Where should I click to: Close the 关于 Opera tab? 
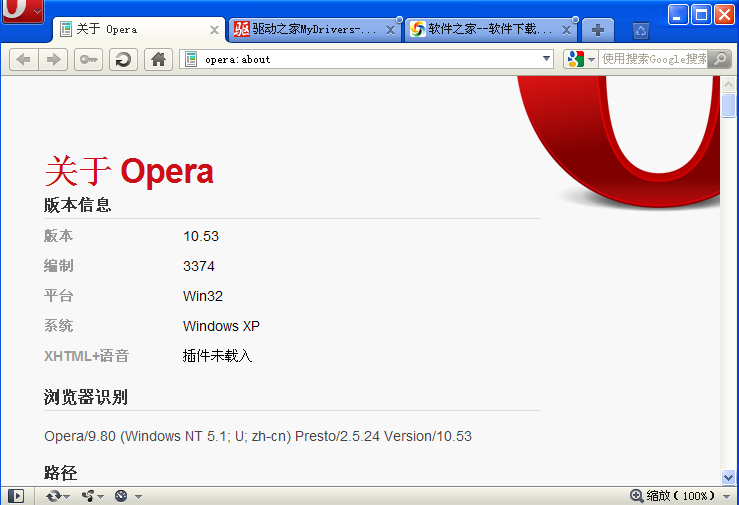pos(214,30)
